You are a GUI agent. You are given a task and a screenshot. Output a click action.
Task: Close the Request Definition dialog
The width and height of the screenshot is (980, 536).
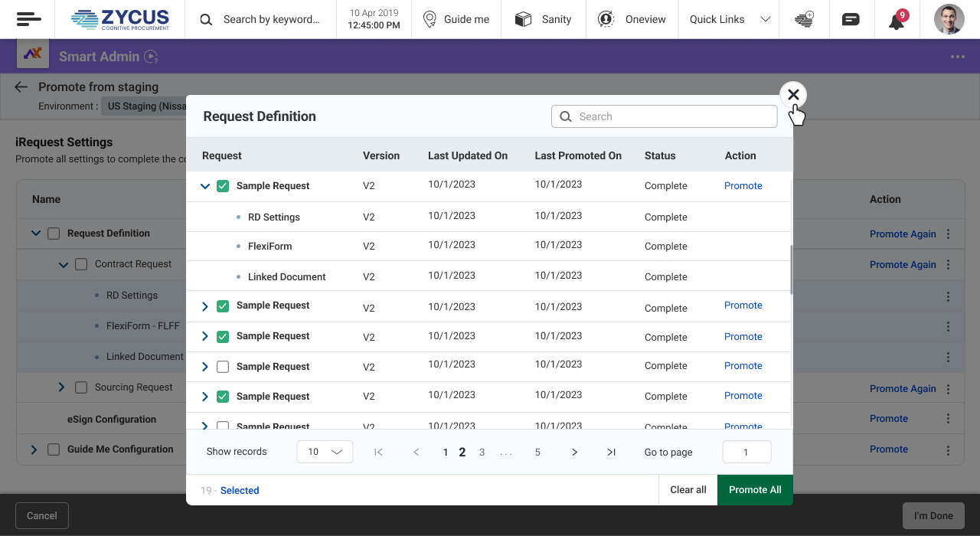coord(793,95)
